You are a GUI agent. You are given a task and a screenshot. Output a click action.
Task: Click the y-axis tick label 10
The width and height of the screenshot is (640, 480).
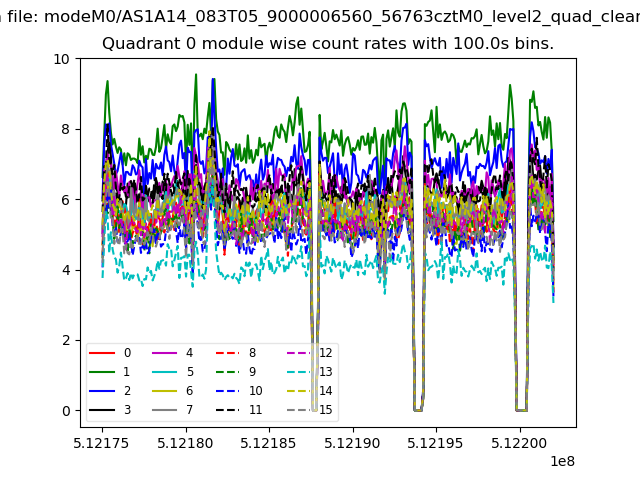click(62, 59)
